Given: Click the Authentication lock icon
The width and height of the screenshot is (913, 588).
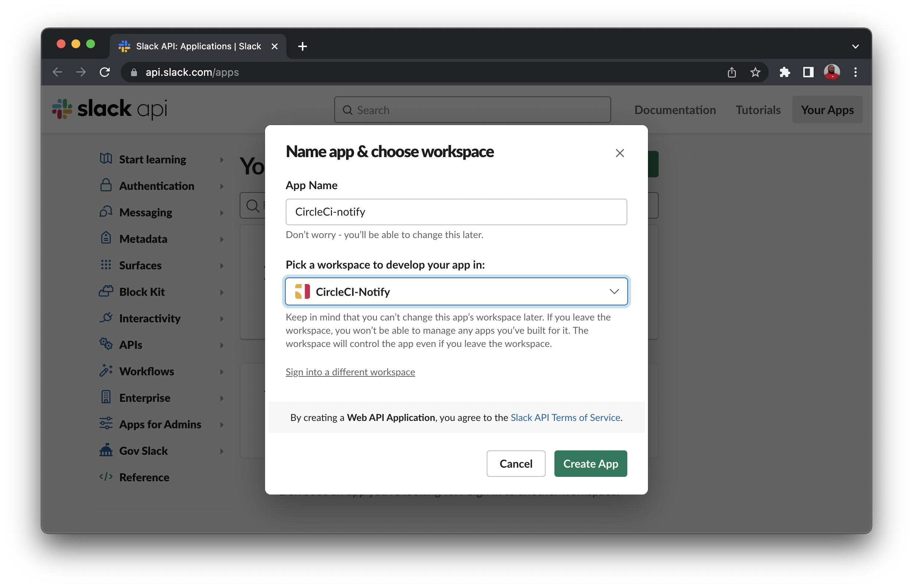Looking at the screenshot, I should point(106,185).
